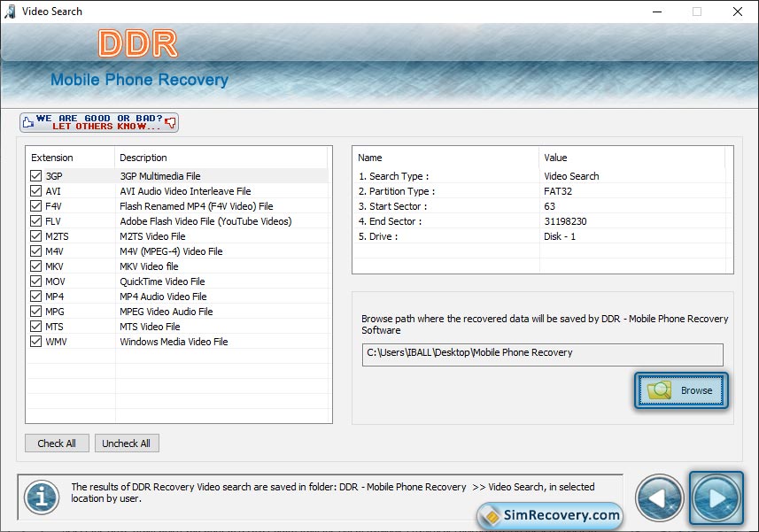Select 'Adobe Flash Video File (YouTube Videos)'
The width and height of the screenshot is (759, 532).
(x=205, y=221)
